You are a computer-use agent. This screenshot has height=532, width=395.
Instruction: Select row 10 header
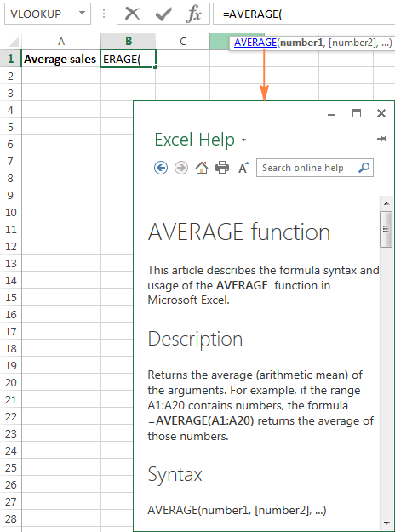coord(10,213)
